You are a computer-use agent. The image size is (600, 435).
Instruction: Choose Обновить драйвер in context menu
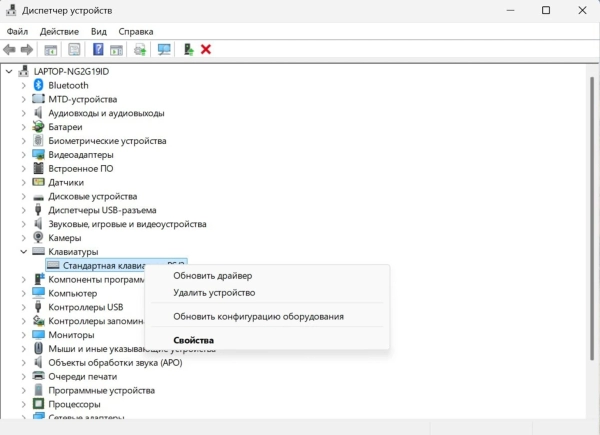point(213,275)
